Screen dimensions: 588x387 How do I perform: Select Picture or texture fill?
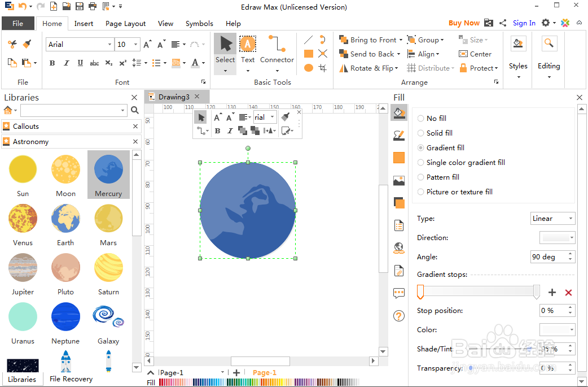coord(455,192)
